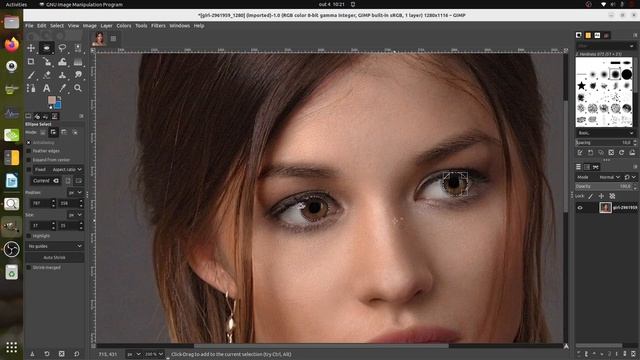This screenshot has width=640, height=360.
Task: Select the star-shaped brush
Action: pyautogui.click(x=581, y=86)
